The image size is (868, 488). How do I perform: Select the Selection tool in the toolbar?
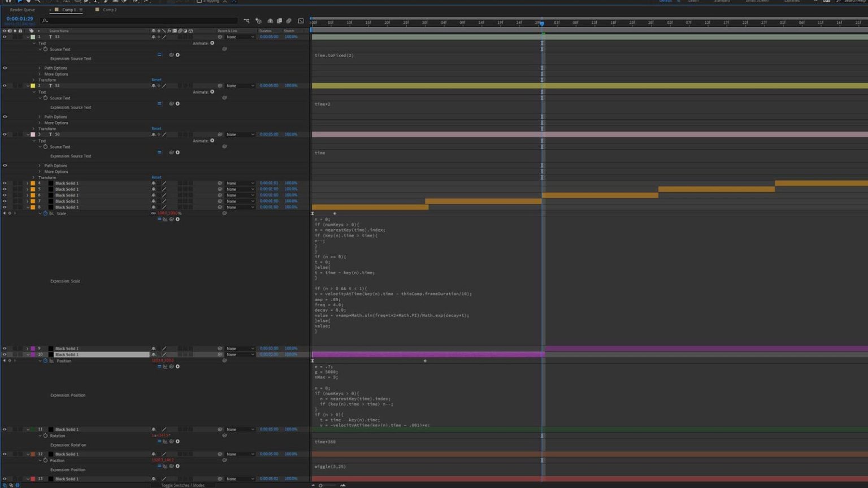(19, 2)
